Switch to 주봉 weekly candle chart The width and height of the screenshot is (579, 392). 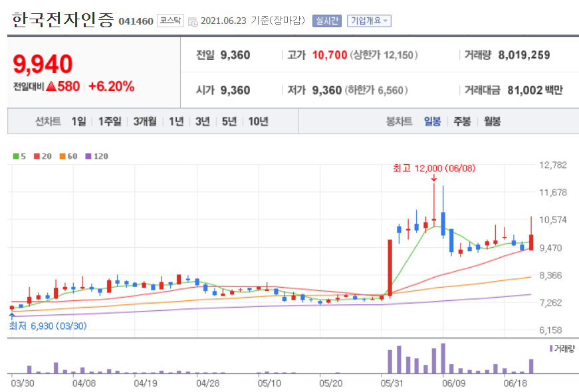(x=462, y=121)
